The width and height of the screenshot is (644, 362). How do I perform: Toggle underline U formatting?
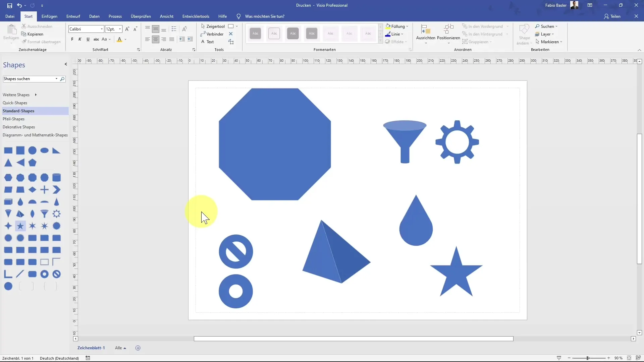coord(88,39)
